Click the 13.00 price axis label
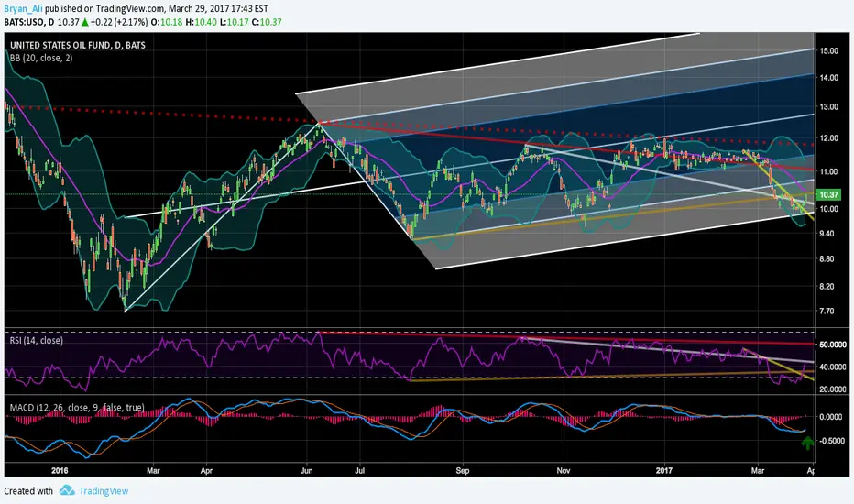 click(x=829, y=107)
